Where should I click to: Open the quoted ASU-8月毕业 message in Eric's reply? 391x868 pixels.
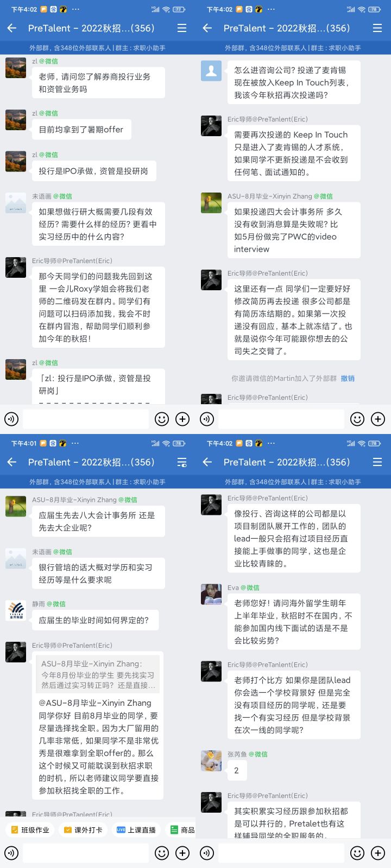(98, 674)
